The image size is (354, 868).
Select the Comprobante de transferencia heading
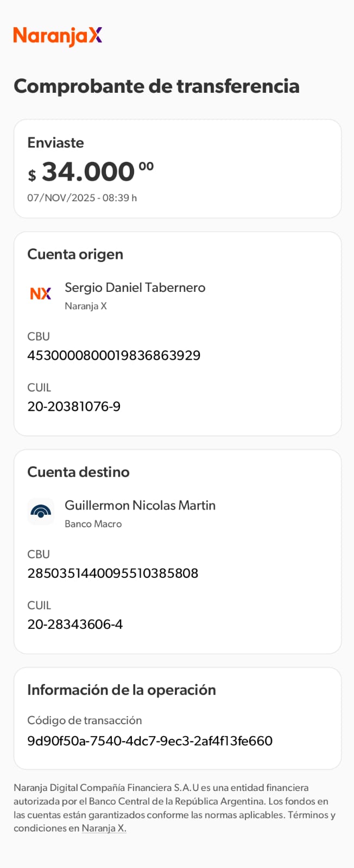coord(156,86)
